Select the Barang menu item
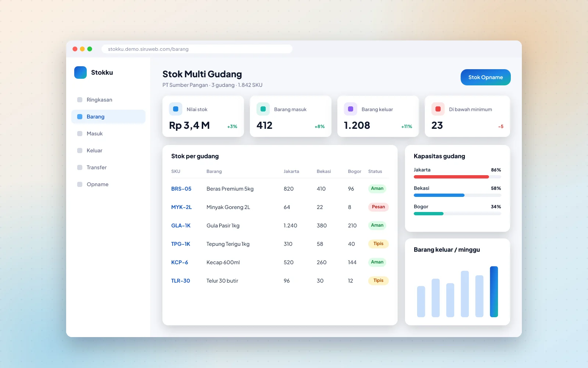This screenshot has width=588, height=368. (108, 117)
